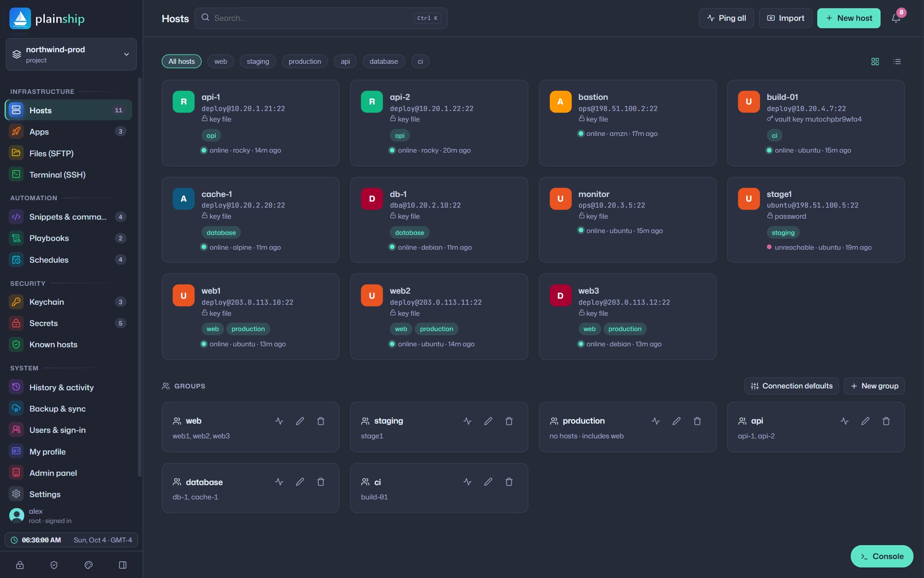Collapse the sidebar panel icon
924x578 pixels.
(123, 565)
